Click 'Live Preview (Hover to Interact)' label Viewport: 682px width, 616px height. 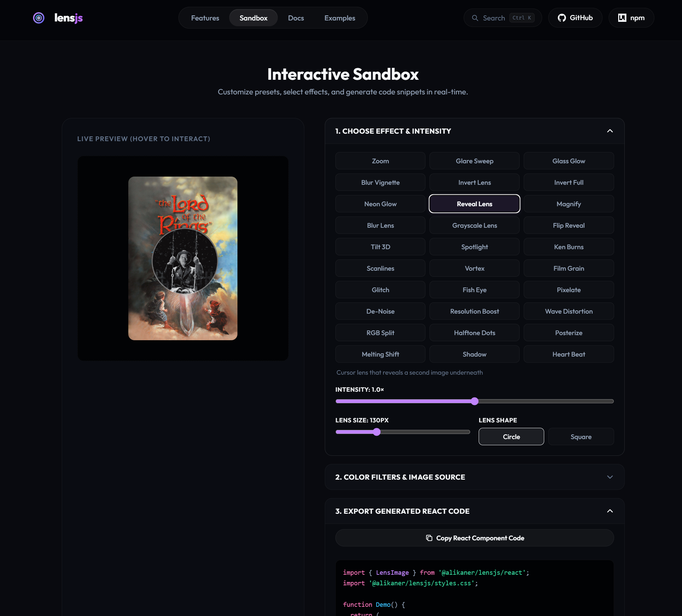[x=144, y=139]
